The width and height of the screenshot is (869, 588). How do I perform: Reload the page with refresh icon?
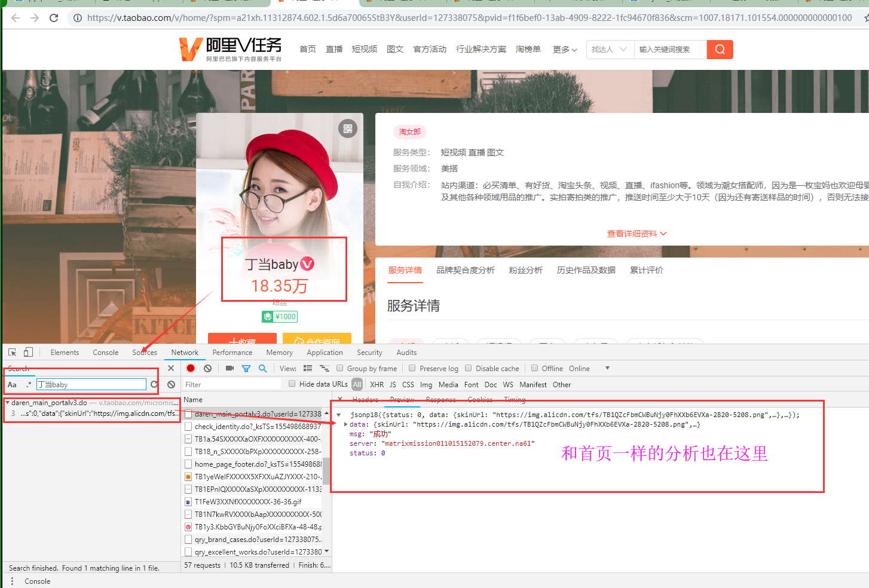54,18
